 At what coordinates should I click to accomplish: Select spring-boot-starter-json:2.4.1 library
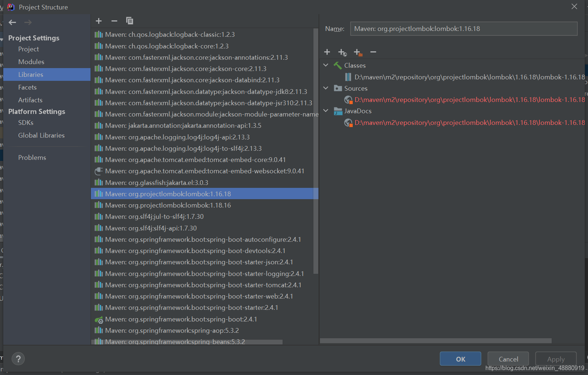(204, 262)
